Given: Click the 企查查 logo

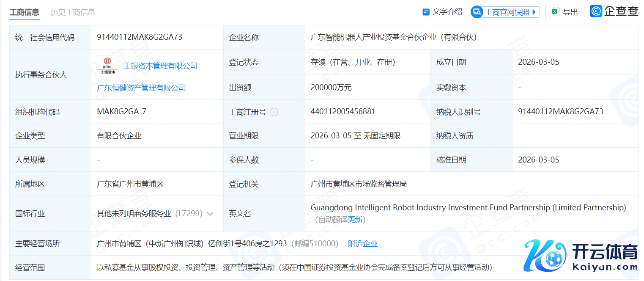Looking at the screenshot, I should [614, 11].
